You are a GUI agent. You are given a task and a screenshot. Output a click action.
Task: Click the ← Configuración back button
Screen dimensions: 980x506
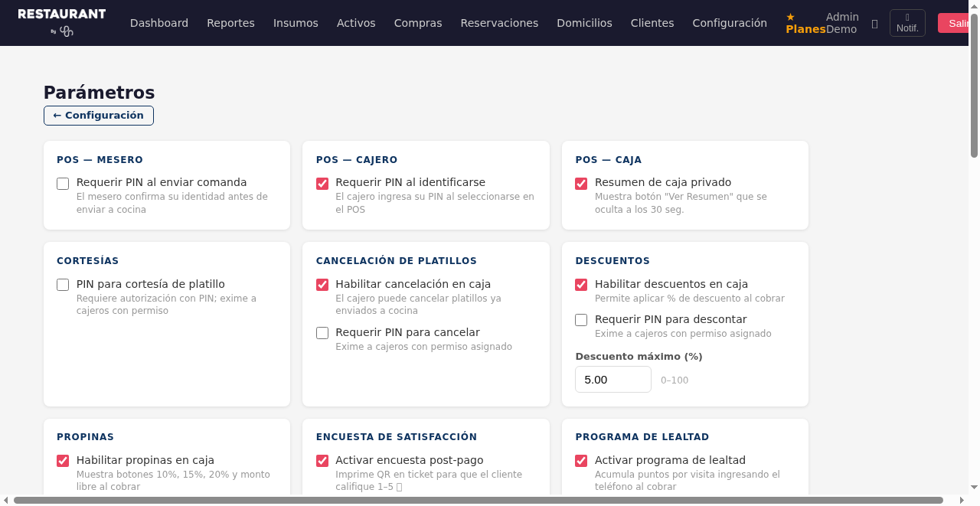pyautogui.click(x=98, y=115)
